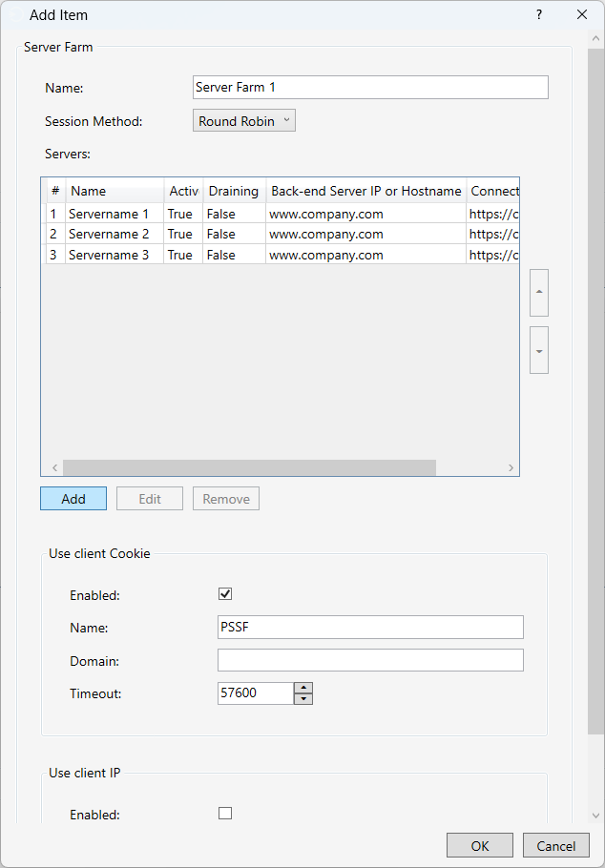Image resolution: width=605 pixels, height=868 pixels.
Task: Click the right scroll arrow under the server list
Action: click(x=512, y=466)
